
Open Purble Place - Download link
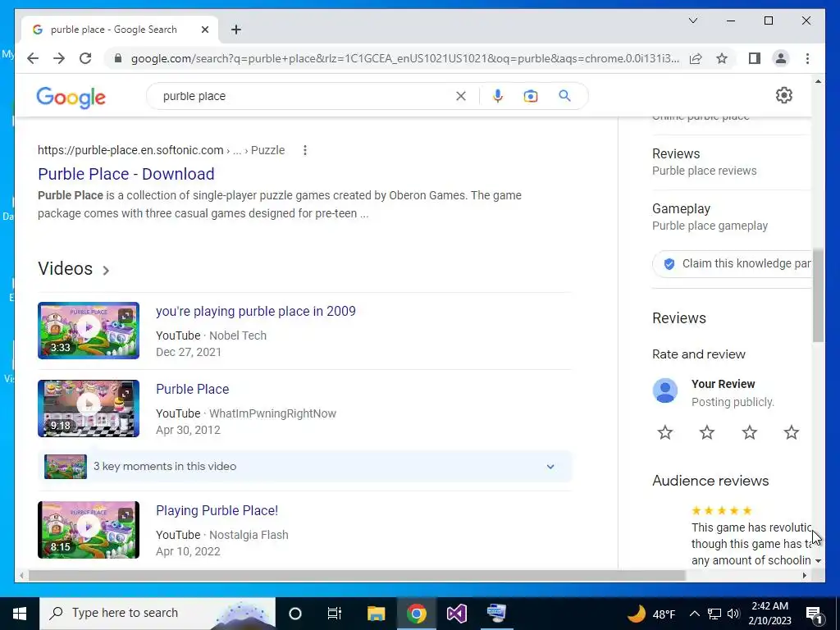[126, 174]
